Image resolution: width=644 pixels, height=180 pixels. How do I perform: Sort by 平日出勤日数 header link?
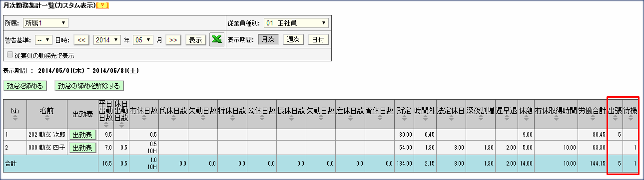[x=106, y=110]
